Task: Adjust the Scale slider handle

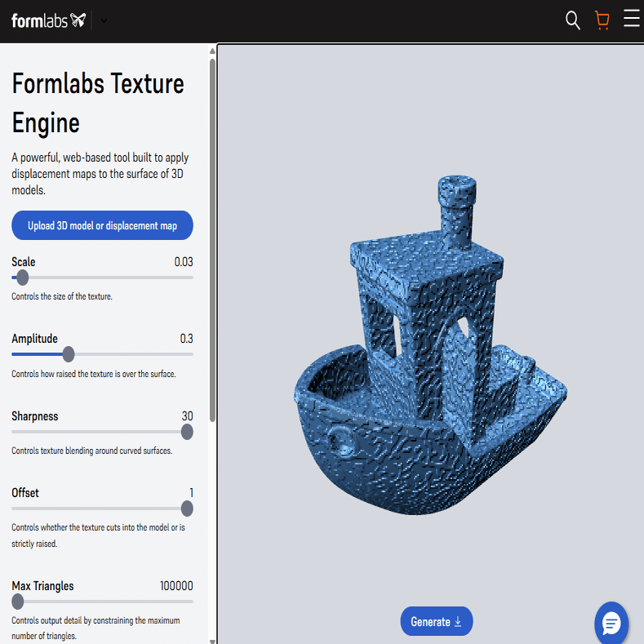Action: click(x=23, y=278)
